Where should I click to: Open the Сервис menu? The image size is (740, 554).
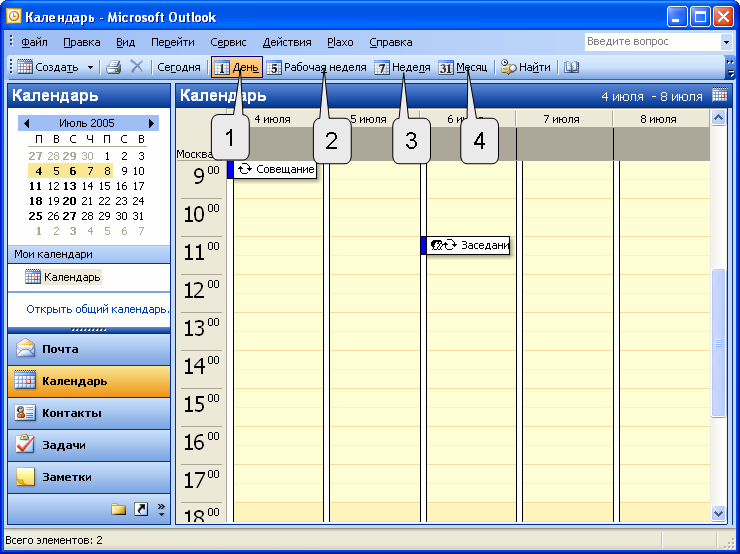pyautogui.click(x=228, y=42)
